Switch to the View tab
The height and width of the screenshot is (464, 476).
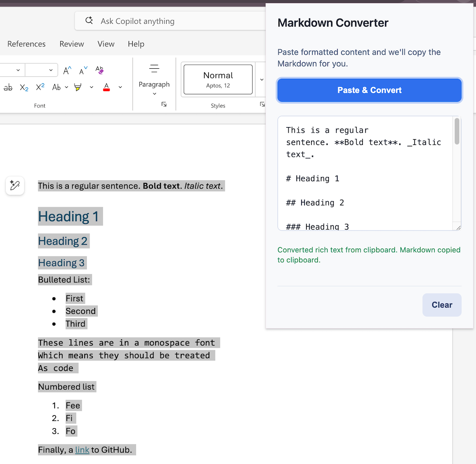pyautogui.click(x=106, y=44)
